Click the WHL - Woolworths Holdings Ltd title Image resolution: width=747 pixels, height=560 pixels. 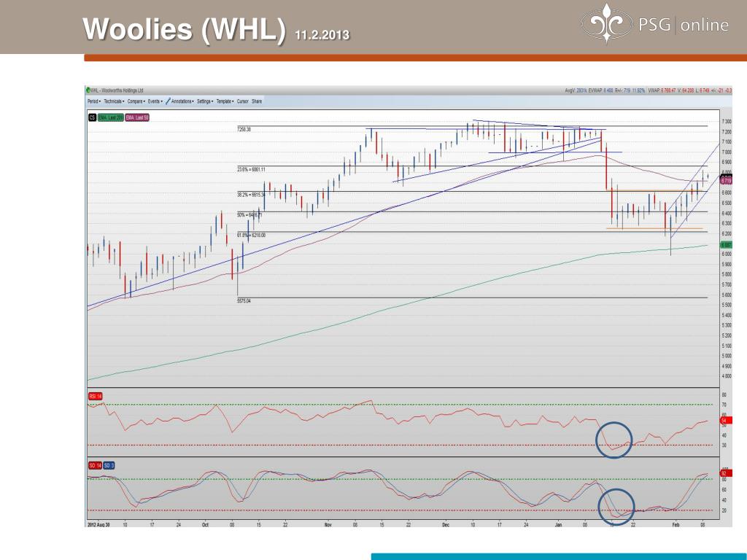(x=117, y=90)
